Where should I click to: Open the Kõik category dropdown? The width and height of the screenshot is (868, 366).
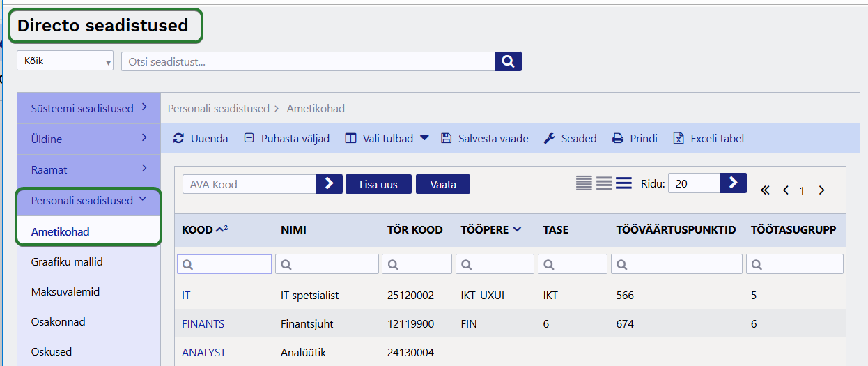[65, 61]
